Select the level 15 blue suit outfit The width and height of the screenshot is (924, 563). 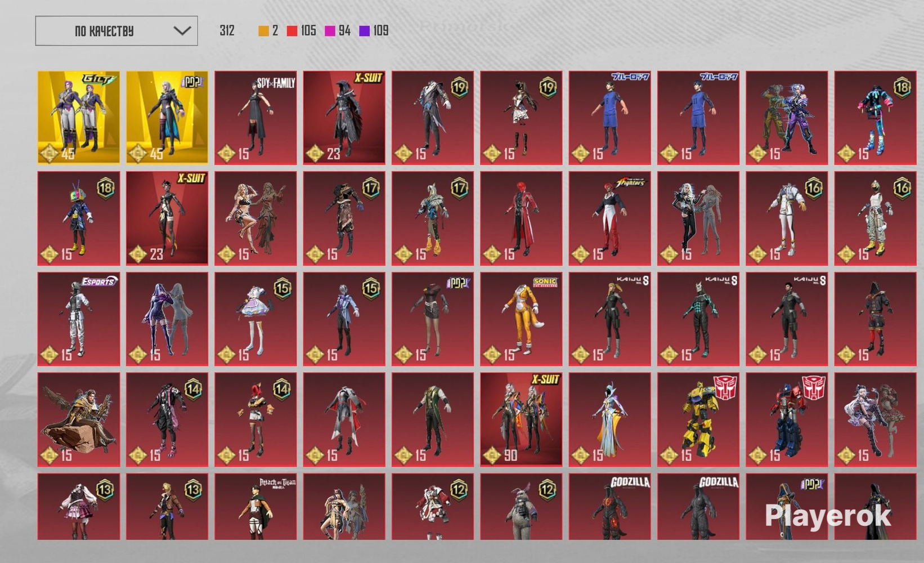pyautogui.click(x=344, y=319)
